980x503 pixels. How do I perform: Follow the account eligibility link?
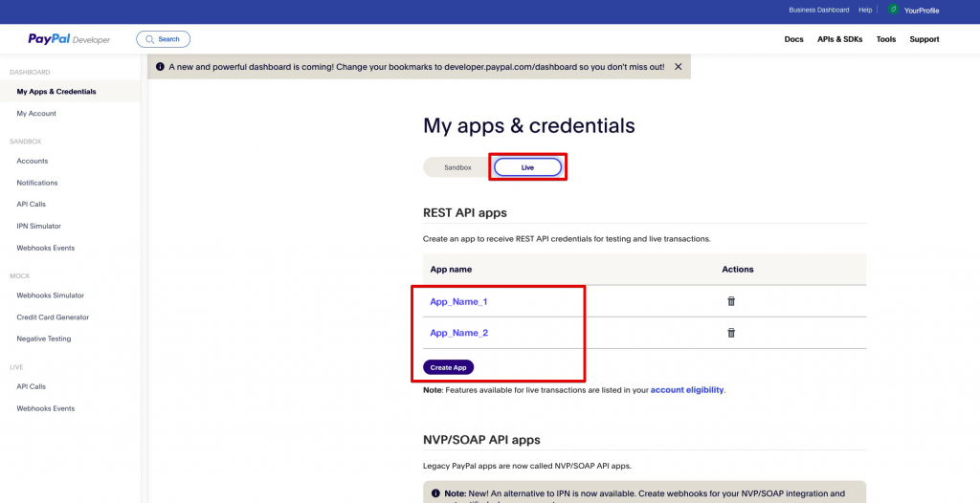pos(687,390)
